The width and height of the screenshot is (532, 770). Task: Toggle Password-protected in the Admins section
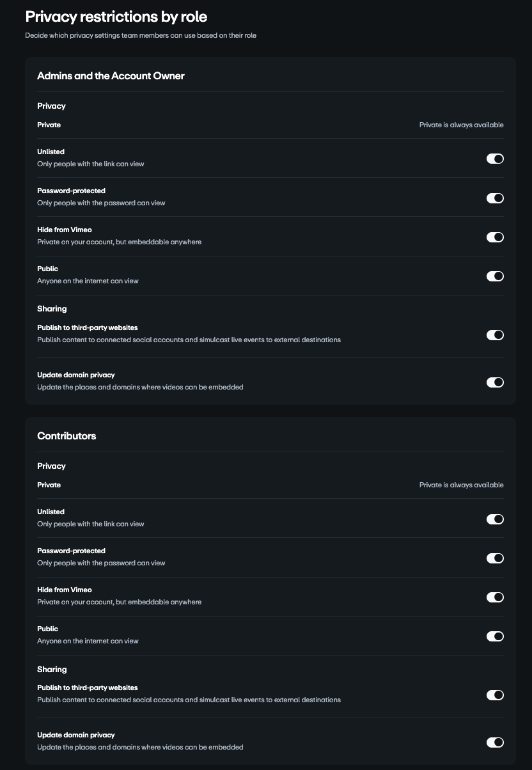point(495,198)
